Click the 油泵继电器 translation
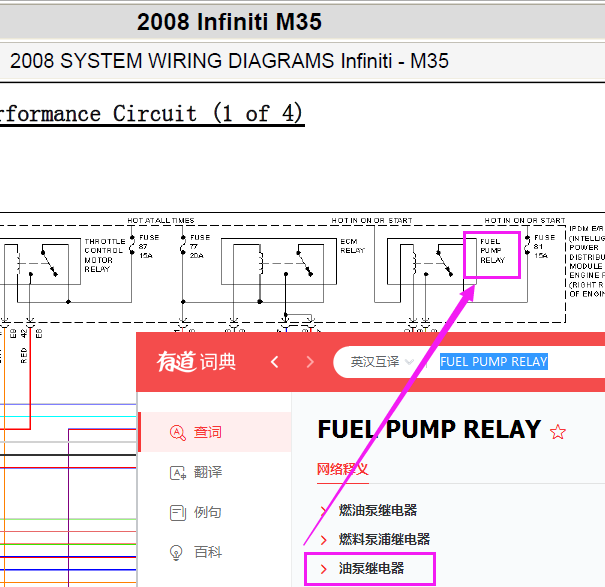605x587 pixels. (x=371, y=568)
